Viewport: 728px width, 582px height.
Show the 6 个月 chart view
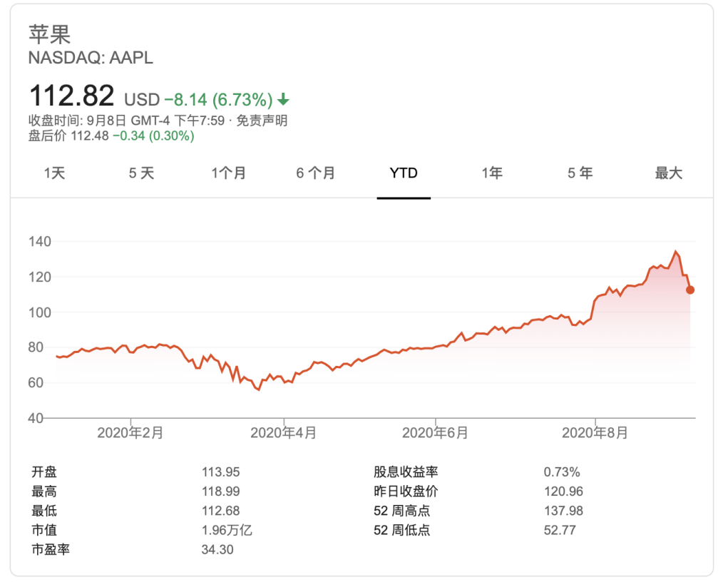tap(316, 173)
